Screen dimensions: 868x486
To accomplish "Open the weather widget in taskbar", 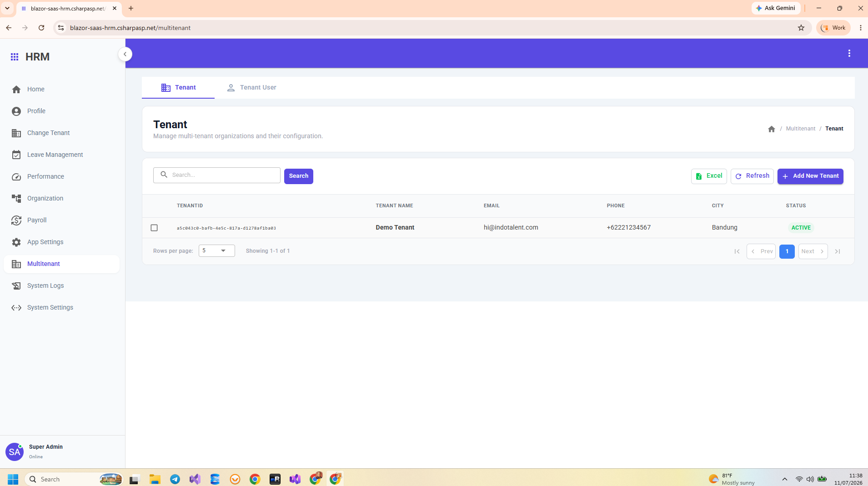I will [x=732, y=480].
